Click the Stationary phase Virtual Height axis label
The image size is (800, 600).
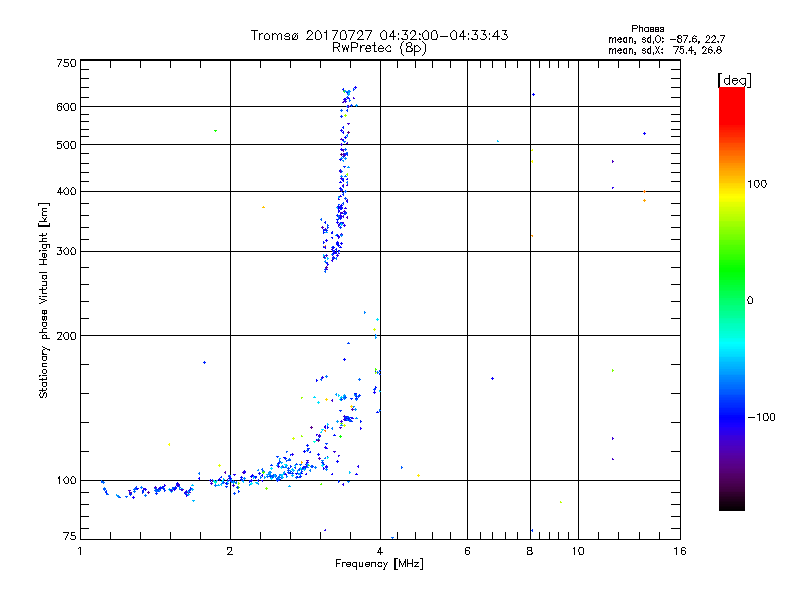(x=43, y=301)
